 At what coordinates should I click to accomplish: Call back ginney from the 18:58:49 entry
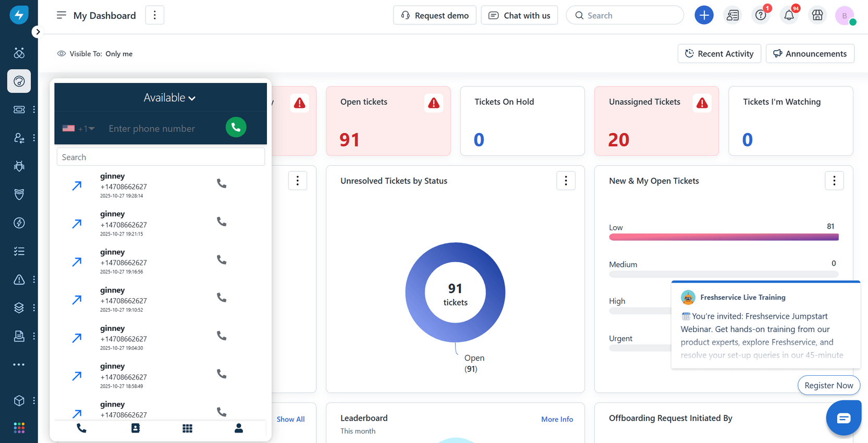[x=222, y=374]
